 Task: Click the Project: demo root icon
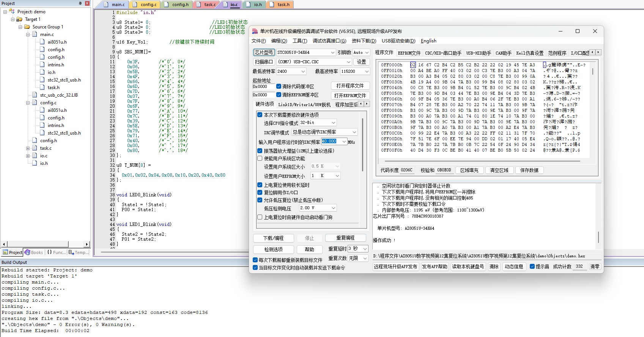[12, 11]
